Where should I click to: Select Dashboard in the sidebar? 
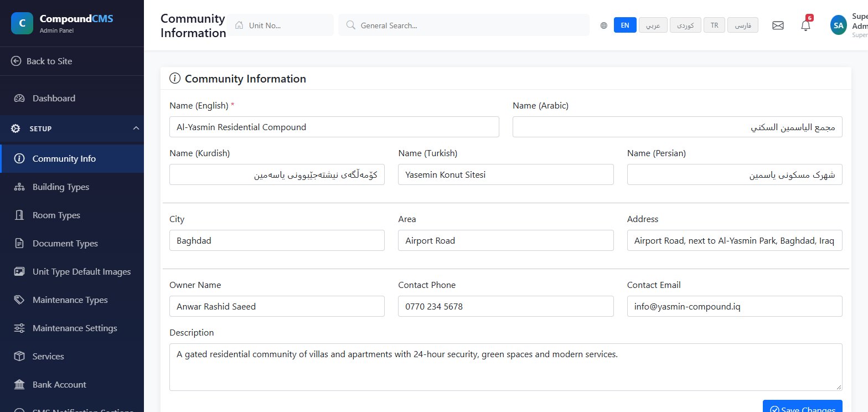(72, 99)
